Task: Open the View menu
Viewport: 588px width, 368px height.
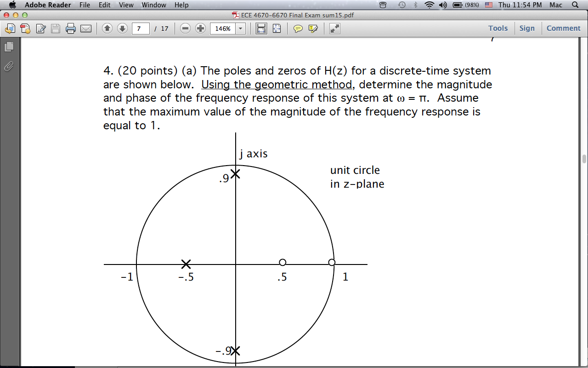Action: point(126,5)
